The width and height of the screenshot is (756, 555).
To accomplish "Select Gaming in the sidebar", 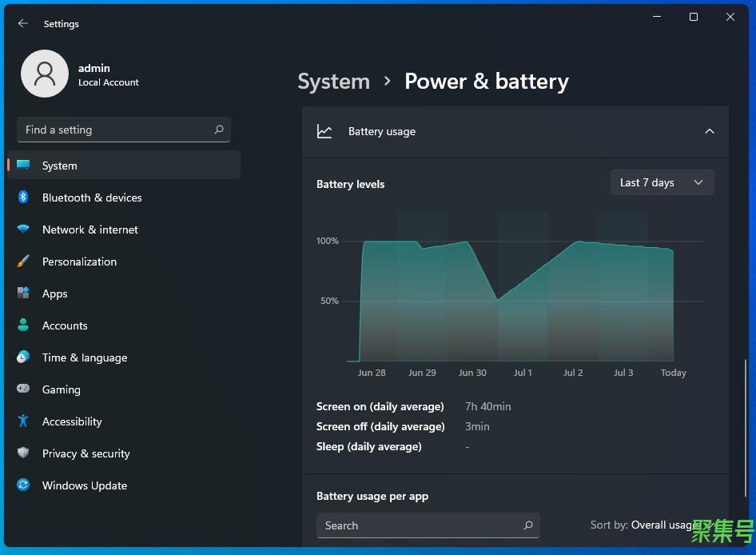I will (x=124, y=389).
